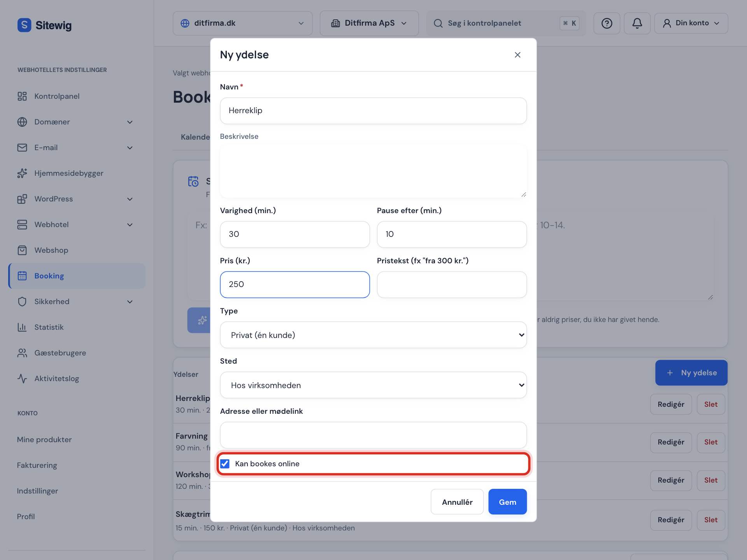Close the Ny ydelse dialog

point(517,55)
